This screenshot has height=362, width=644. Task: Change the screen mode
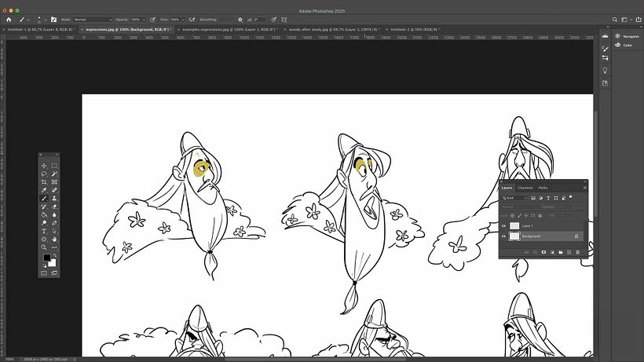pos(54,273)
